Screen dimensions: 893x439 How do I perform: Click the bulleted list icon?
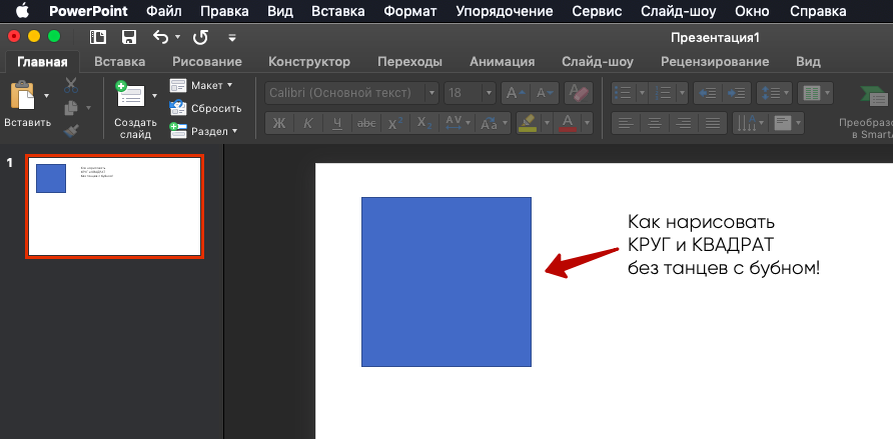pyautogui.click(x=624, y=93)
